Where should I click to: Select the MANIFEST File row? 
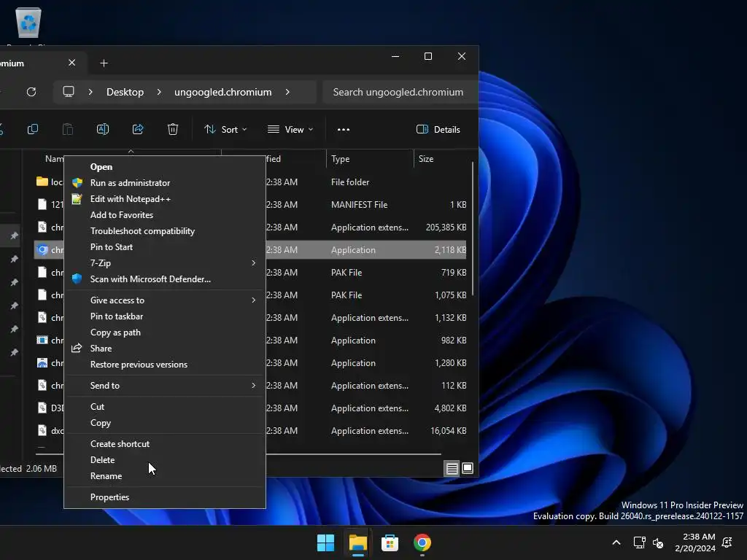(250, 205)
